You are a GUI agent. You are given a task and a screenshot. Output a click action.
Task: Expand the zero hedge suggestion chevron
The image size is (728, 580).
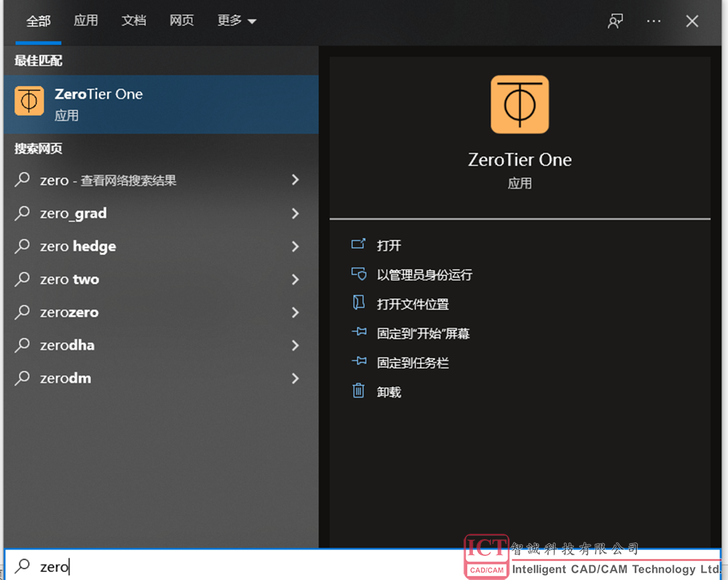pos(295,246)
